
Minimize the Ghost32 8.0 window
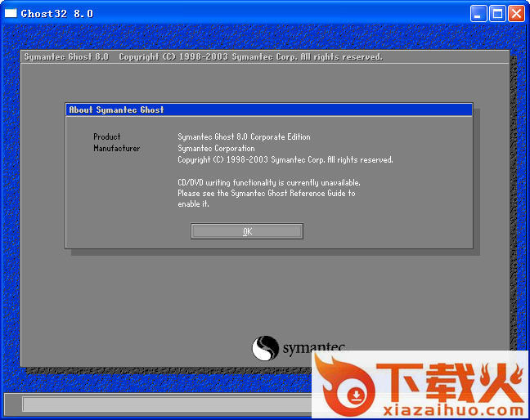[478, 14]
